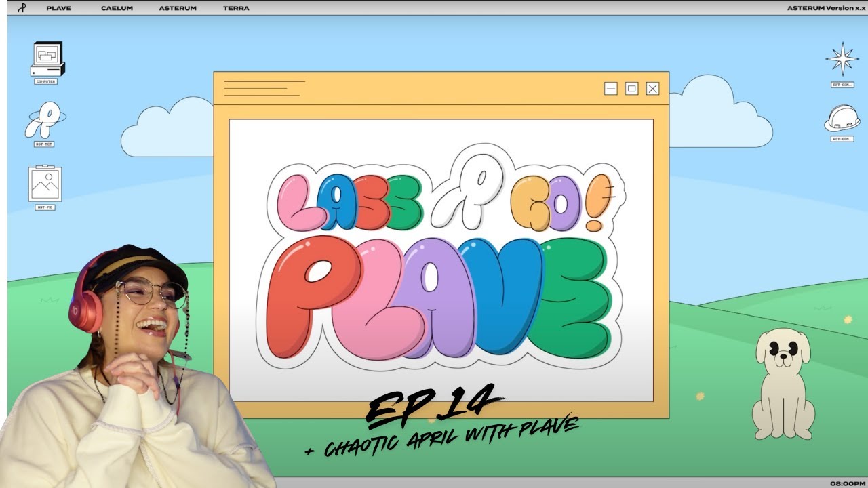Click the 08:00PM clock
The width and height of the screenshot is (868, 488).
pos(846,483)
